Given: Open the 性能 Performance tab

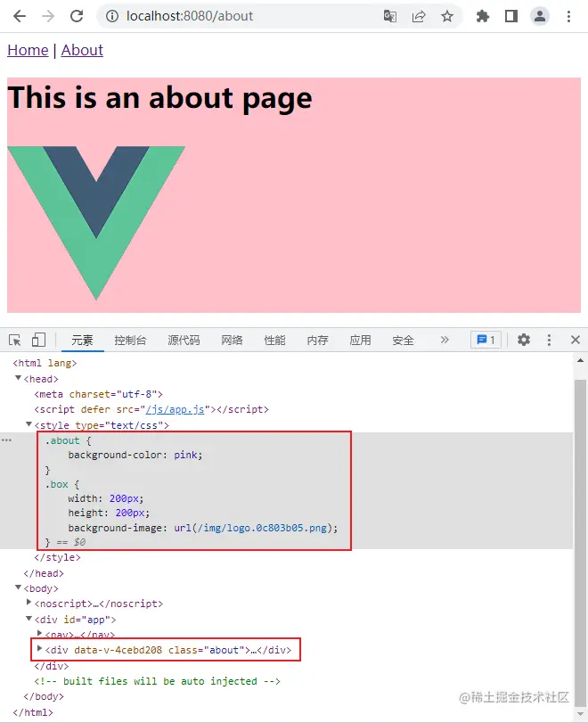Looking at the screenshot, I should tap(274, 341).
